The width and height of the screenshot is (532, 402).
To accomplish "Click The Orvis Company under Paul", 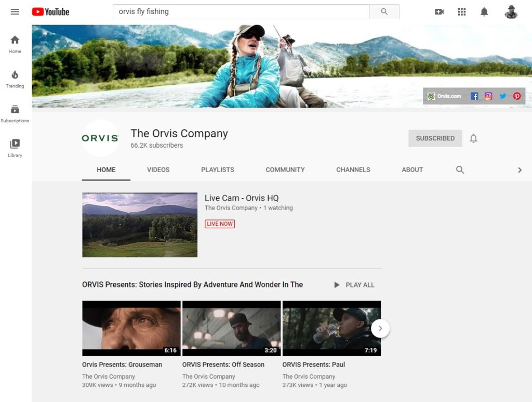I will (309, 376).
